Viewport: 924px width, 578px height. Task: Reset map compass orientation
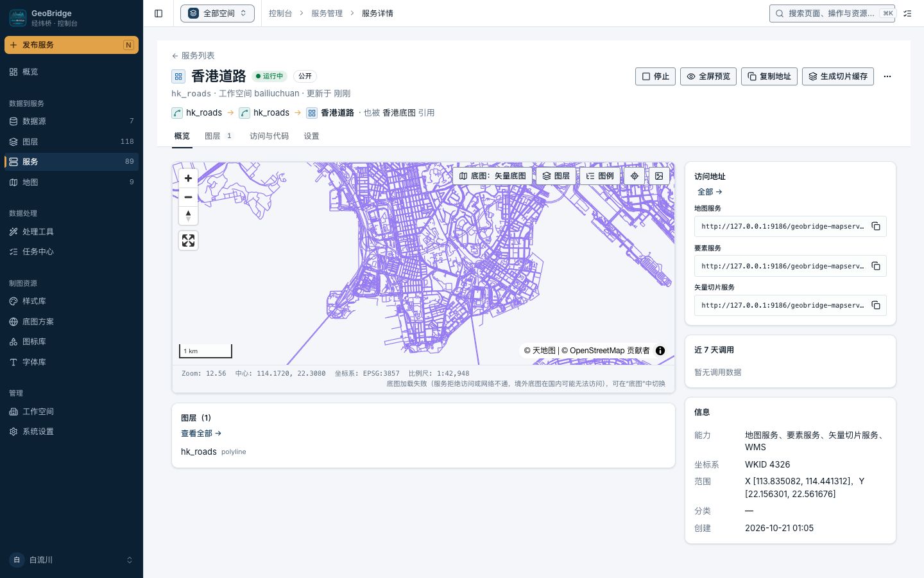coord(188,216)
